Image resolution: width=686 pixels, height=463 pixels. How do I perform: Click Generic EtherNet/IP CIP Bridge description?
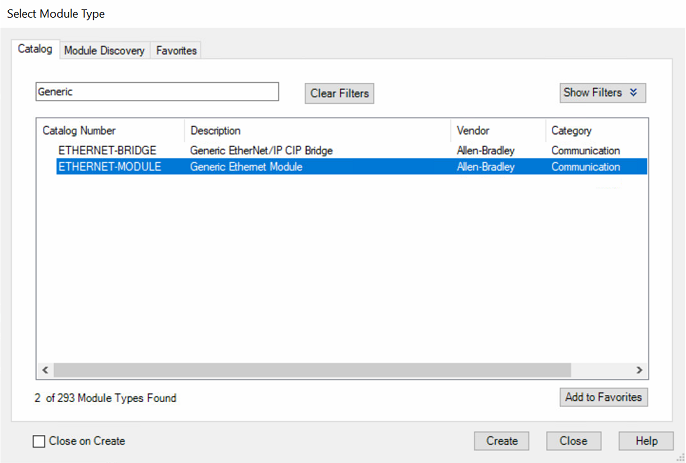(x=261, y=151)
